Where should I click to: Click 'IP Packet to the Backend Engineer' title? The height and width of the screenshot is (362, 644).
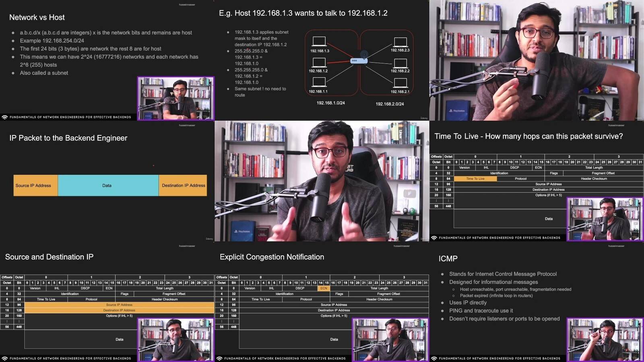click(68, 138)
